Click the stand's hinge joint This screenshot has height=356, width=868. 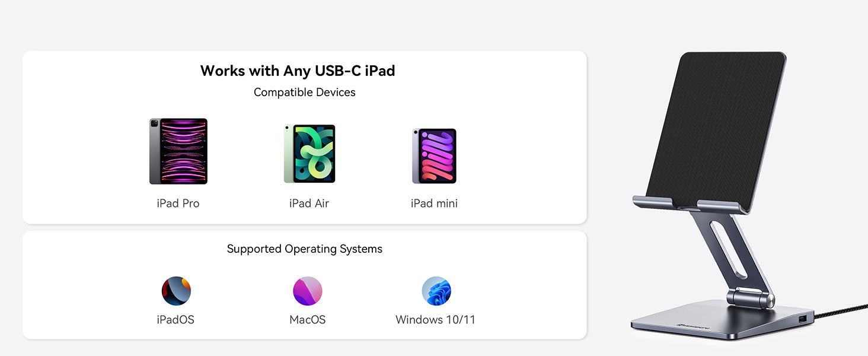tap(751, 298)
